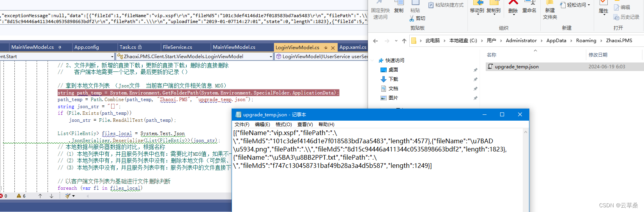
Task: Close the LoginViewModel.cs tab
Action: coord(333,48)
